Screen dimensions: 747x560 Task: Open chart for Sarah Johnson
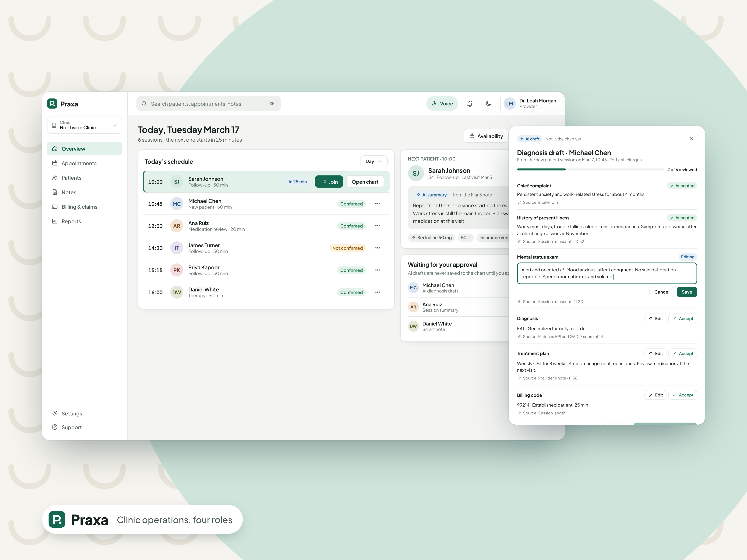[365, 182]
